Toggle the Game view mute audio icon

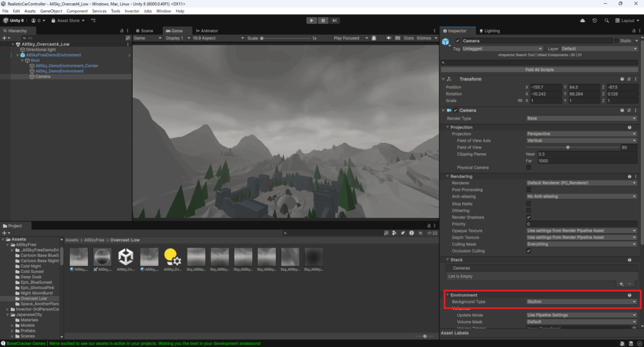point(389,38)
